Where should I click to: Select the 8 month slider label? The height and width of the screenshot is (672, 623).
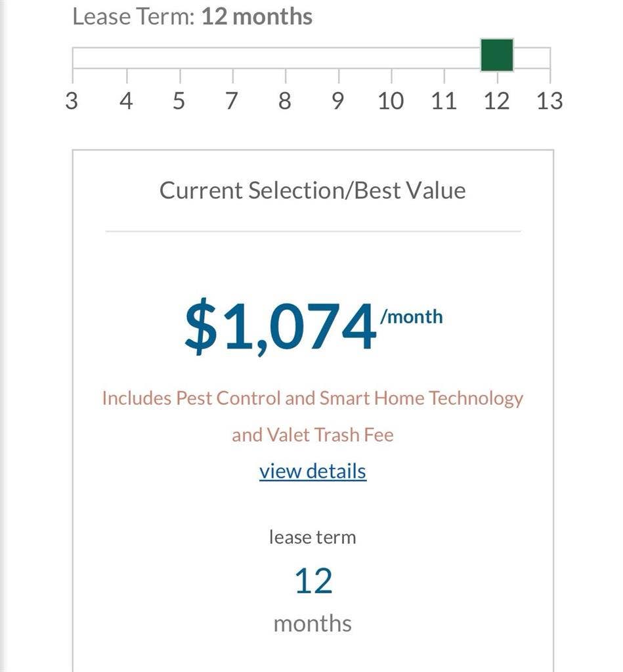pyautogui.click(x=284, y=101)
